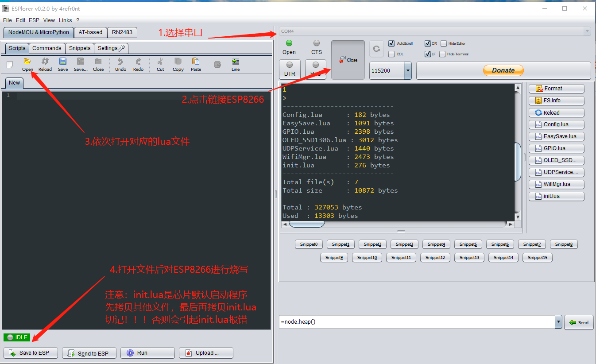
Task: Click the large Close serial port button
Action: pyautogui.click(x=348, y=60)
